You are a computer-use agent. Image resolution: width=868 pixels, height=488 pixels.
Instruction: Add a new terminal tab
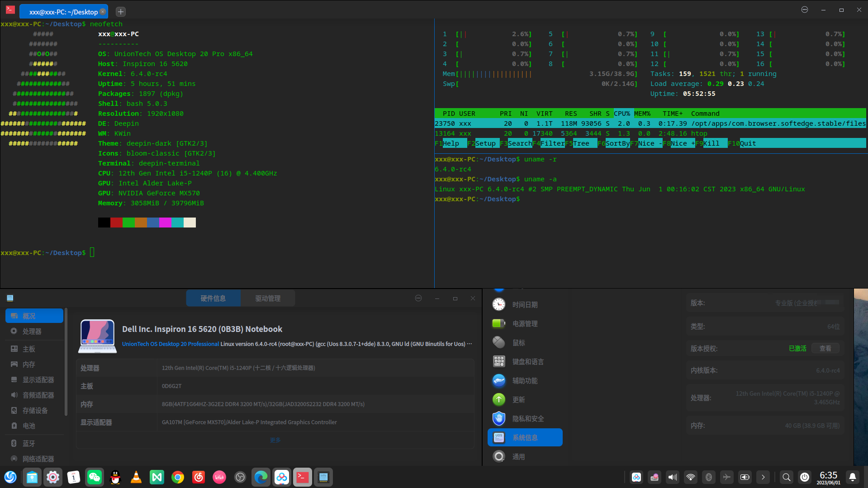(121, 12)
